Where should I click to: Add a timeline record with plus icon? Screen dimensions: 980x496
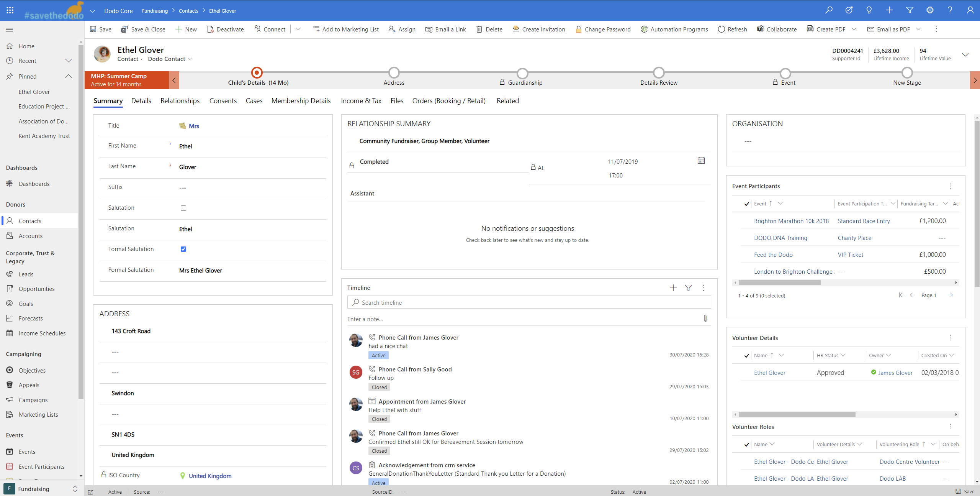click(673, 288)
